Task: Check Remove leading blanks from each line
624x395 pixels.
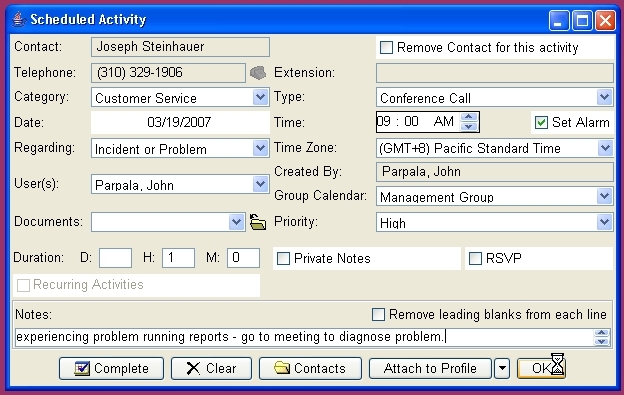Action: [x=378, y=315]
